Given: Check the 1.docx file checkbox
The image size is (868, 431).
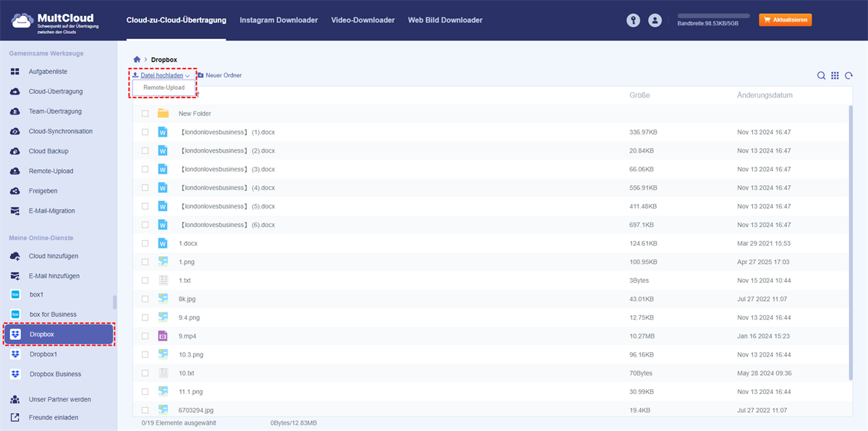Looking at the screenshot, I should click(x=145, y=244).
